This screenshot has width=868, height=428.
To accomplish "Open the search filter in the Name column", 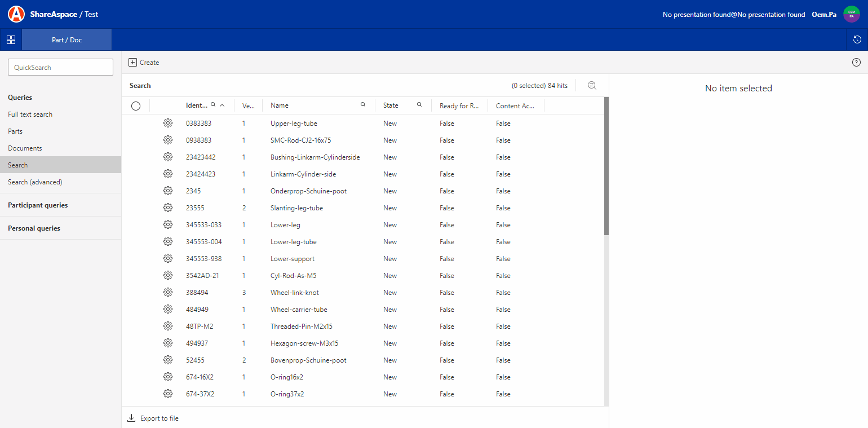I will [362, 105].
